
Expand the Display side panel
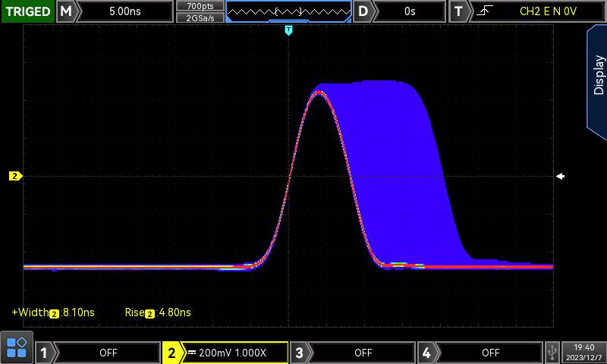click(597, 76)
